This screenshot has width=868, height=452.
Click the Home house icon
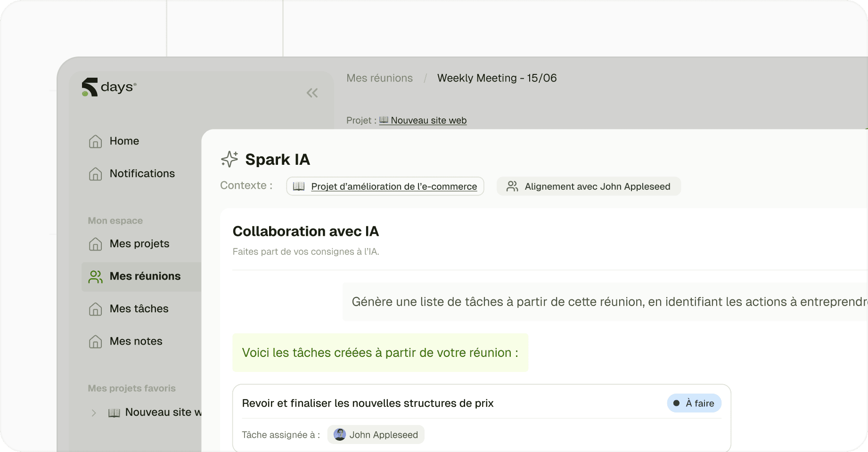(x=95, y=141)
